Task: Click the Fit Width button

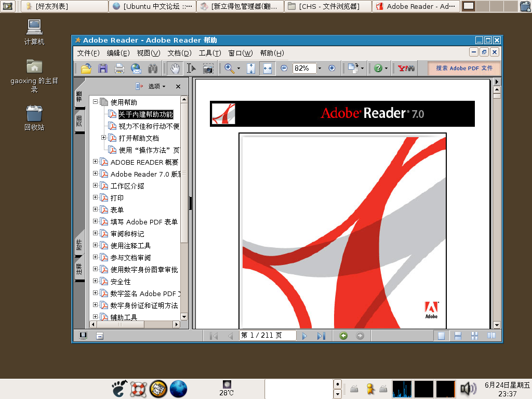Action: 268,69
